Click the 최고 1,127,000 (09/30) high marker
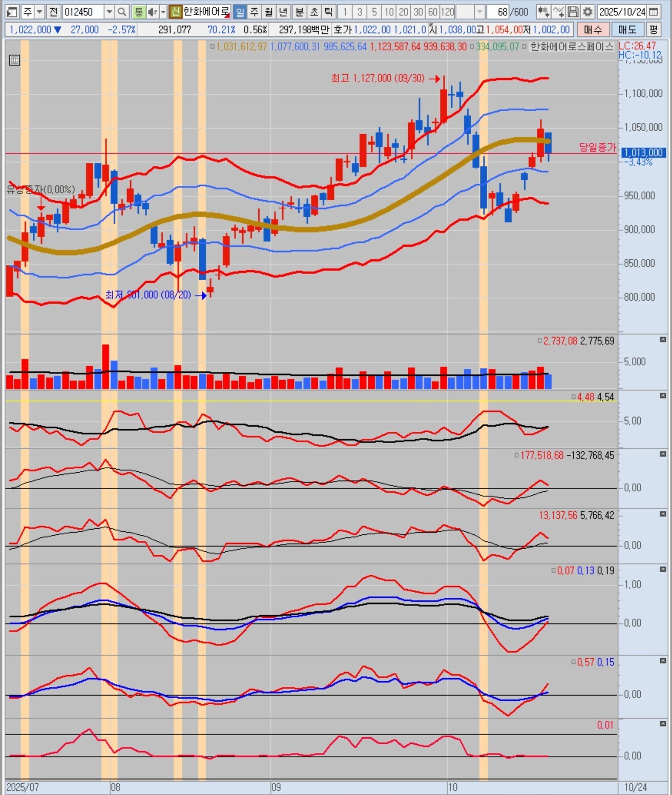The width and height of the screenshot is (672, 795). pyautogui.click(x=377, y=78)
